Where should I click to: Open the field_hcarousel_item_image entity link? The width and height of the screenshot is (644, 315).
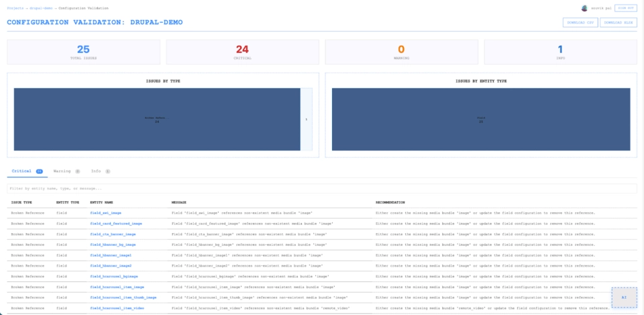[x=117, y=287]
